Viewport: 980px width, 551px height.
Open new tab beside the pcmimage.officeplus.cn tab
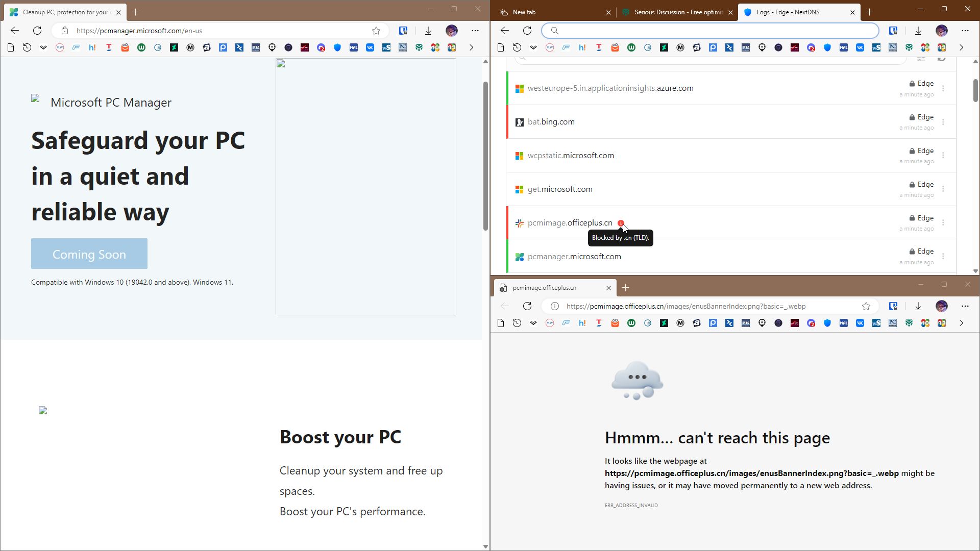click(625, 288)
